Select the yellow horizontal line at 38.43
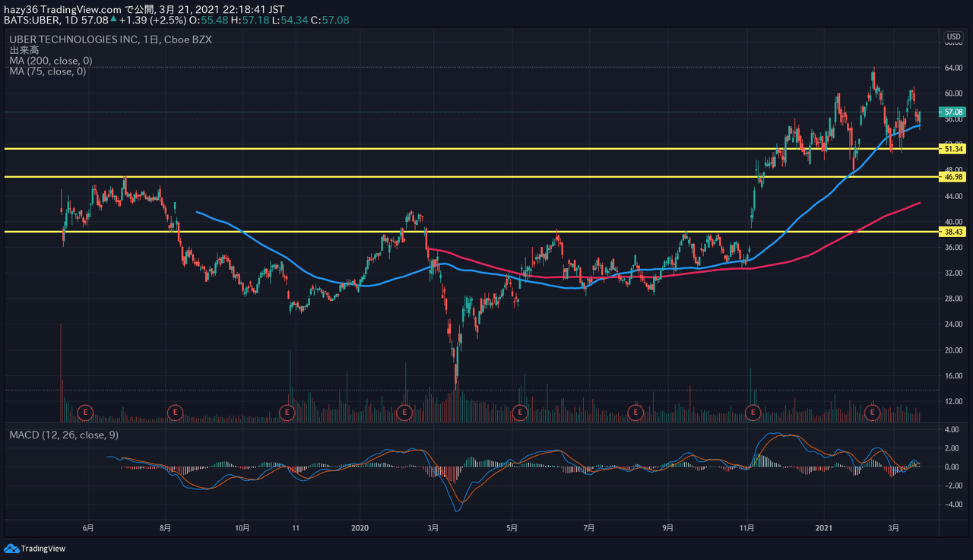This screenshot has height=560, width=973. pos(471,232)
